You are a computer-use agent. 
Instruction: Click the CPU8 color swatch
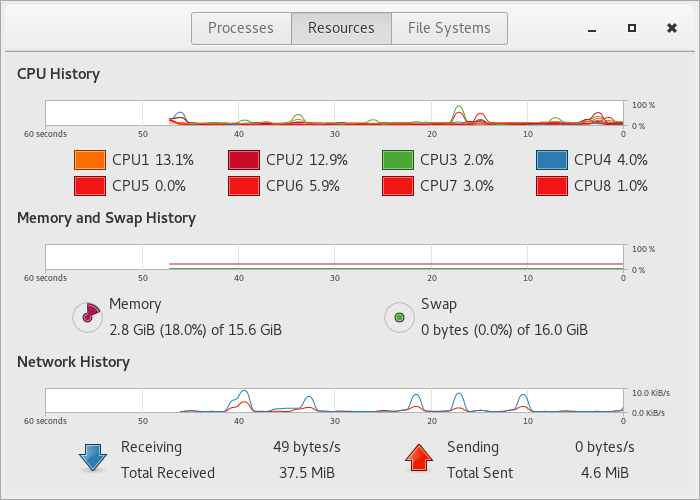pos(552,186)
